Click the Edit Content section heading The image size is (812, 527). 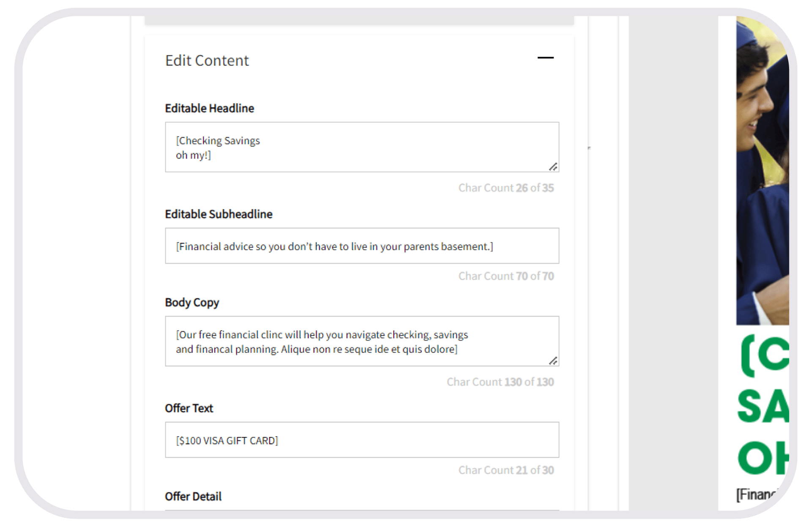[207, 60]
